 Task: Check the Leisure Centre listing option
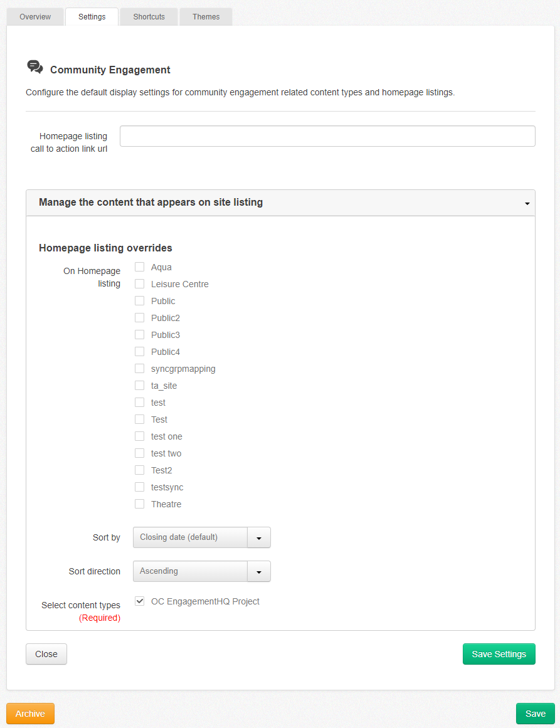139,283
